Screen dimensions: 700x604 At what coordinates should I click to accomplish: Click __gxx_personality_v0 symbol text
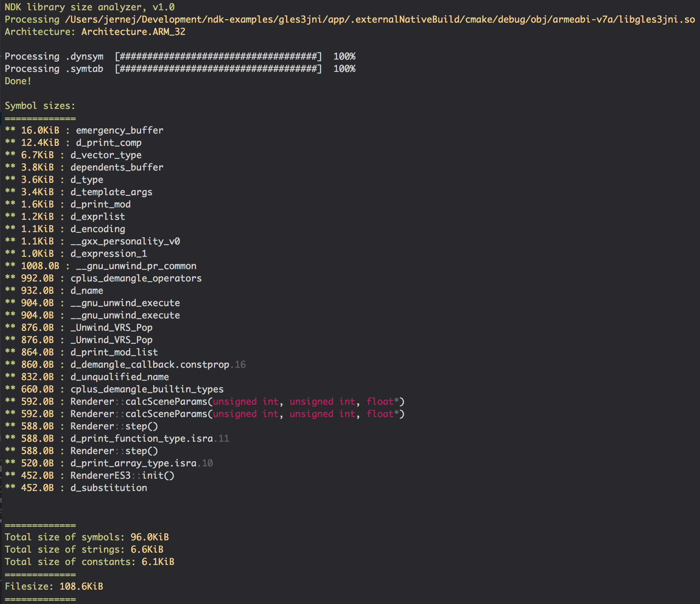coord(125,241)
